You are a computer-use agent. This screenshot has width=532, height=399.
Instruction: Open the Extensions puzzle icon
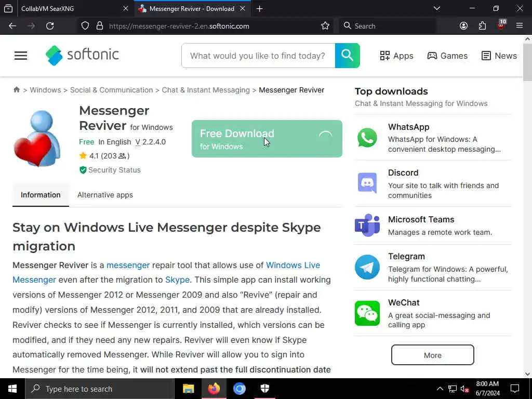(482, 26)
